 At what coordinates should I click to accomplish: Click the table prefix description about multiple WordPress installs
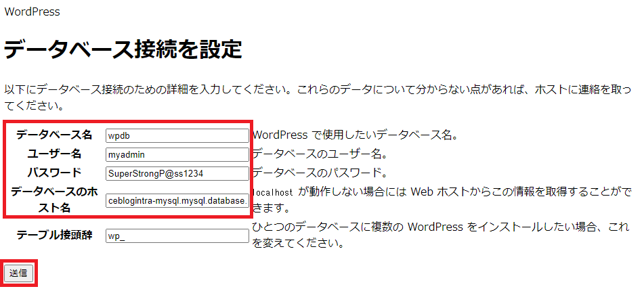[x=441, y=236]
